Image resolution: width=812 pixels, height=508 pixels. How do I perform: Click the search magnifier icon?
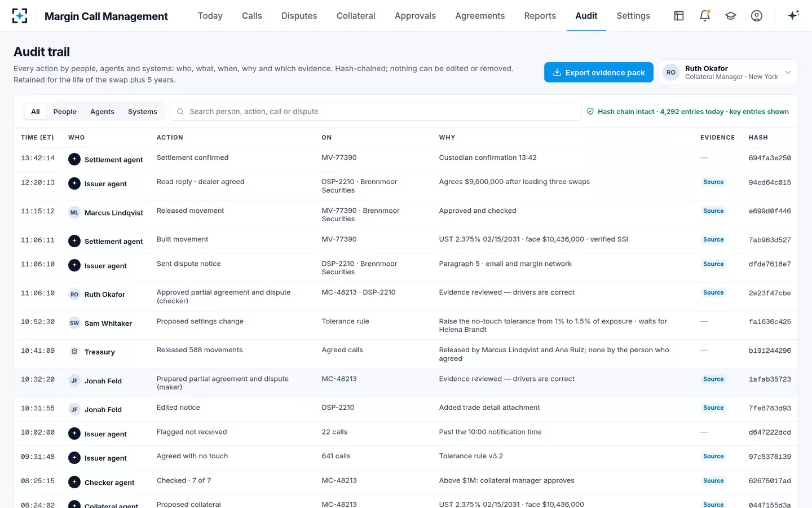point(180,112)
